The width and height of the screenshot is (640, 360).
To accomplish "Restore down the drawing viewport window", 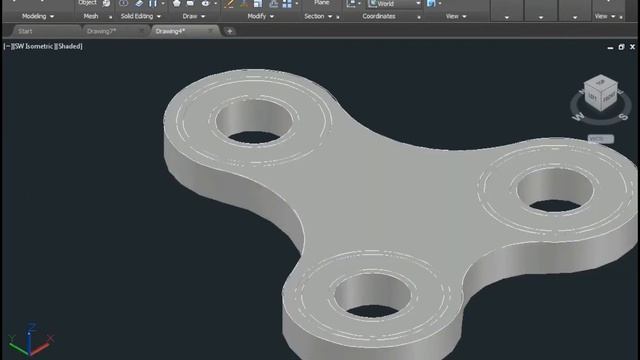I will pyautogui.click(x=621, y=47).
